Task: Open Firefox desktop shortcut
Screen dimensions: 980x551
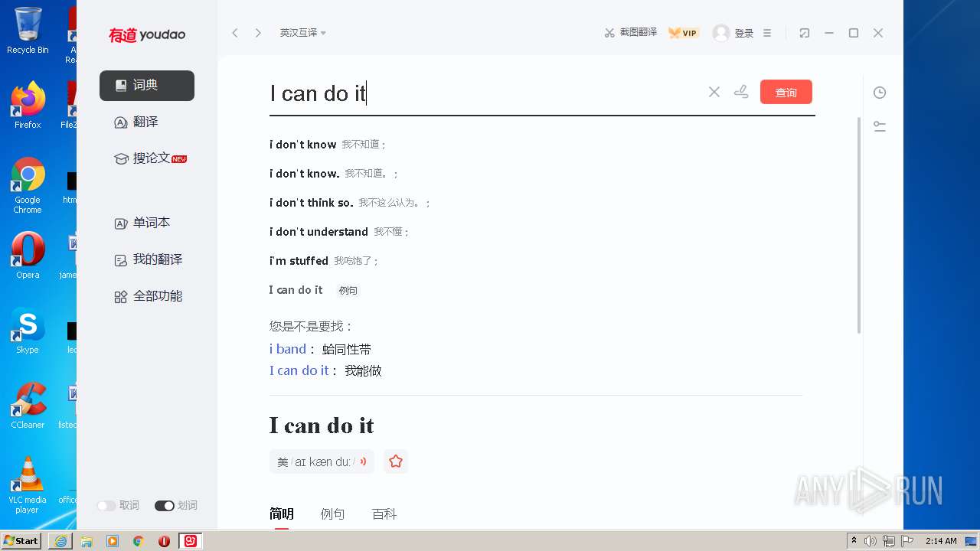Action: click(28, 106)
